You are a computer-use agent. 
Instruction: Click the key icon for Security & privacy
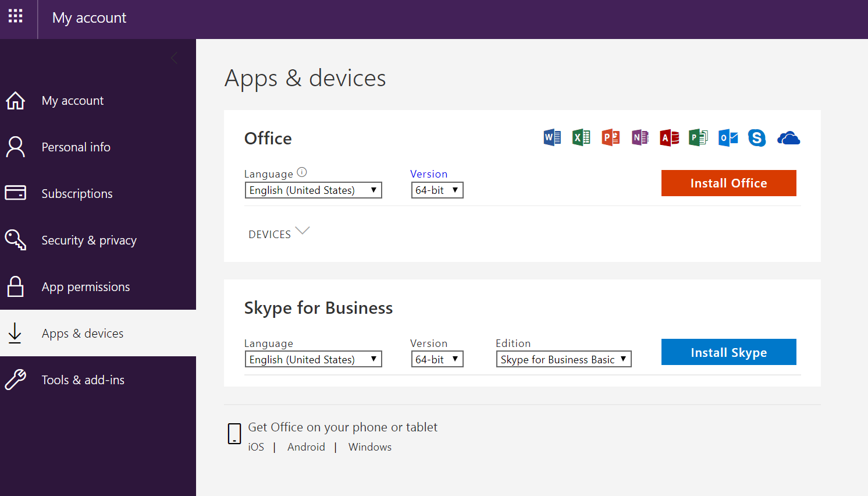16,240
